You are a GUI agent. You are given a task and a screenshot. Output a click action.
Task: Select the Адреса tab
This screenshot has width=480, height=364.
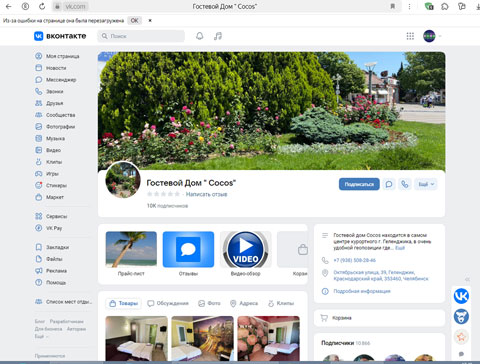coord(244,303)
